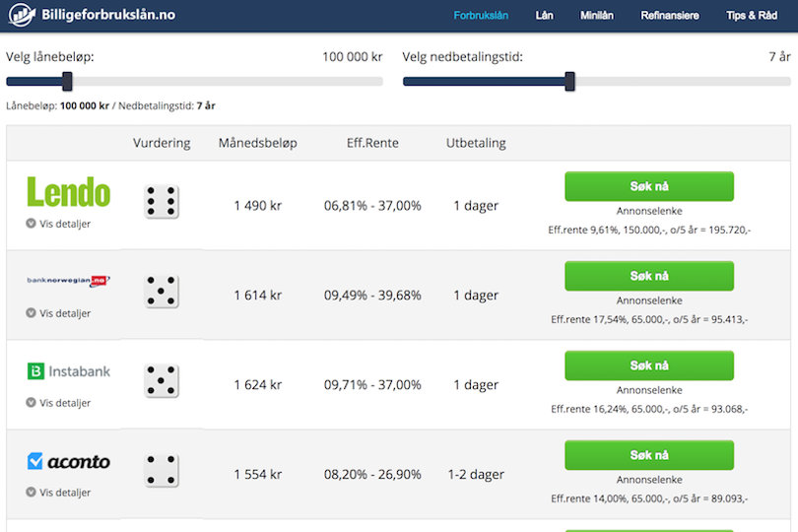Click the nedbetalingstid slider handle
Viewport: 798px width, 532px height.
point(570,82)
